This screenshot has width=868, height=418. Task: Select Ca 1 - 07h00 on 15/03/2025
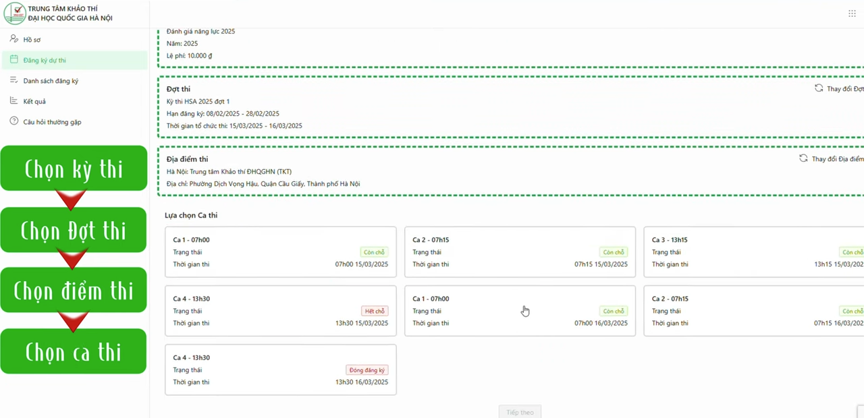pos(280,251)
